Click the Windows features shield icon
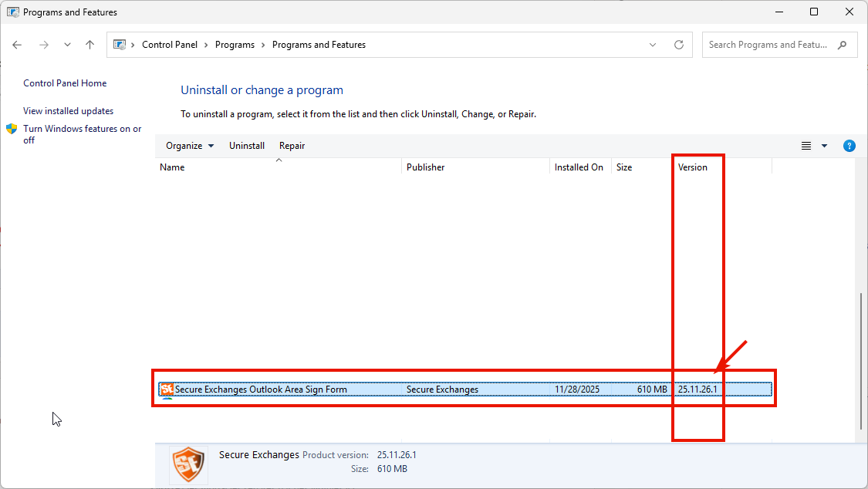Screen dimensions: 868x489 pyautogui.click(x=12, y=129)
